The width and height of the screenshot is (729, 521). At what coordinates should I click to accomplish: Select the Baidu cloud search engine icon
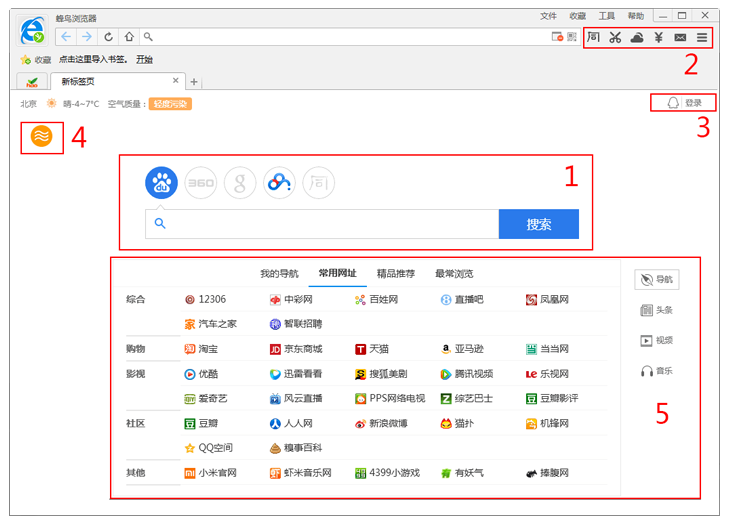[279, 183]
